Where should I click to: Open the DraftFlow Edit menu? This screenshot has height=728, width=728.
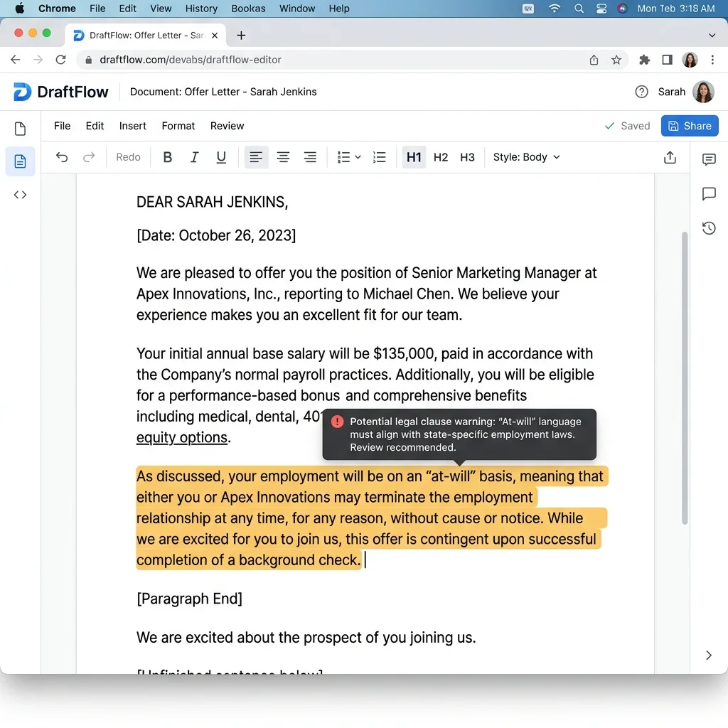(95, 126)
